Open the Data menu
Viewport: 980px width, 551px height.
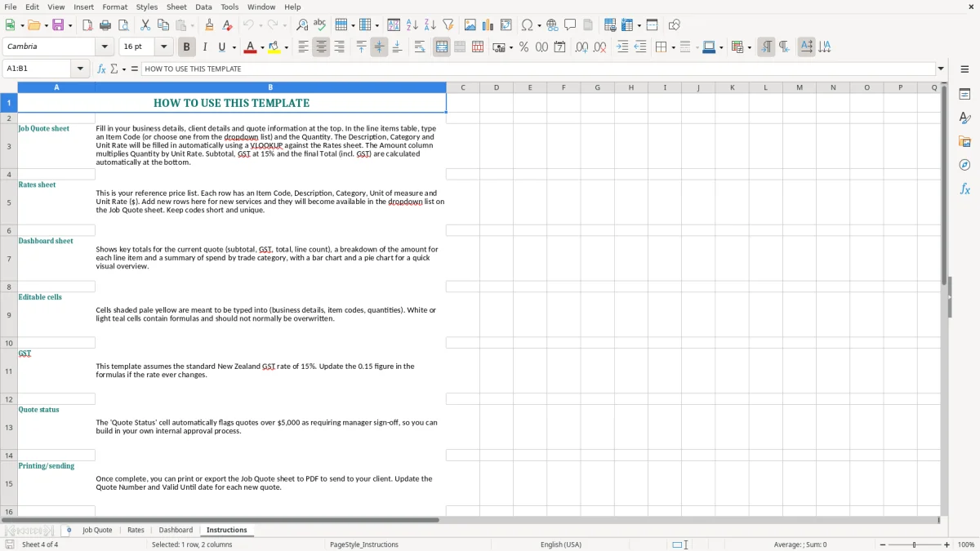(203, 7)
